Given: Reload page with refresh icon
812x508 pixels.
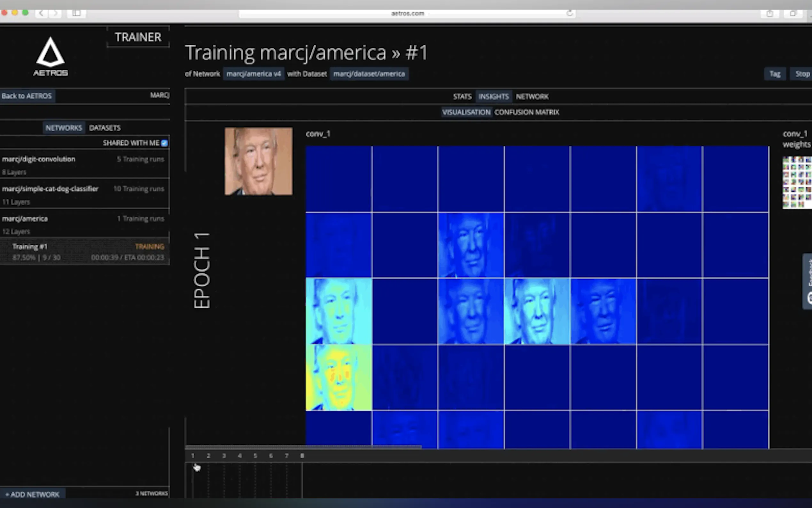Looking at the screenshot, I should pos(569,13).
